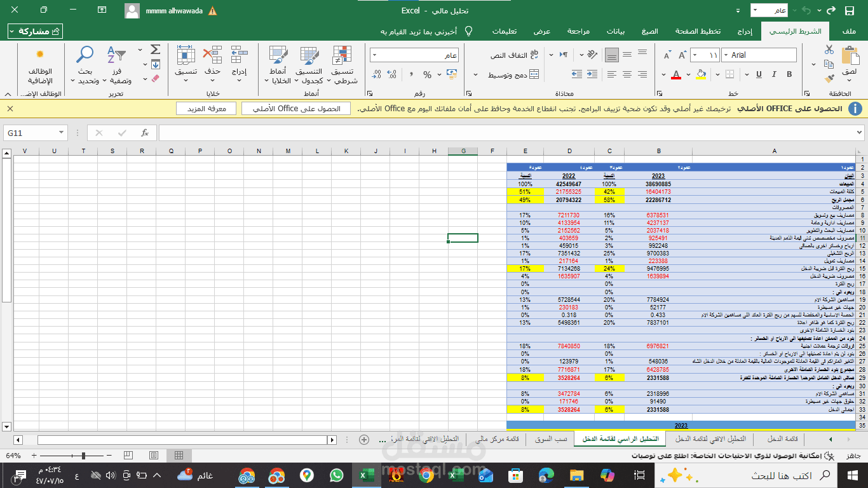The image size is (868, 488).
Task: Click the Fill down icon
Action: (155, 64)
